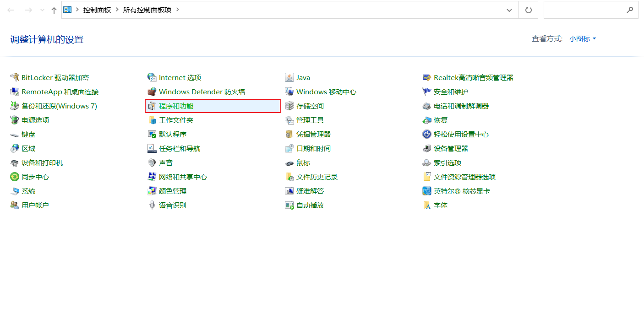The height and width of the screenshot is (330, 644).
Task: Open the 索引选项 link
Action: click(448, 163)
